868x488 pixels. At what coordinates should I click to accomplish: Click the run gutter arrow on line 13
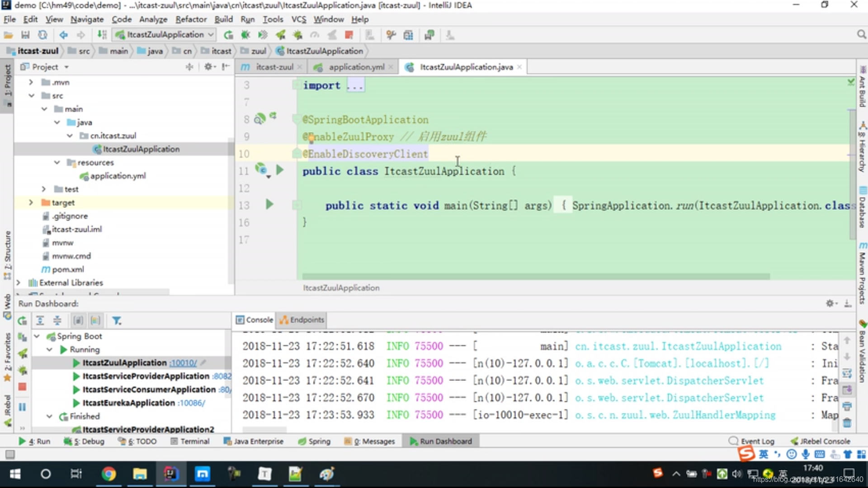pyautogui.click(x=269, y=204)
